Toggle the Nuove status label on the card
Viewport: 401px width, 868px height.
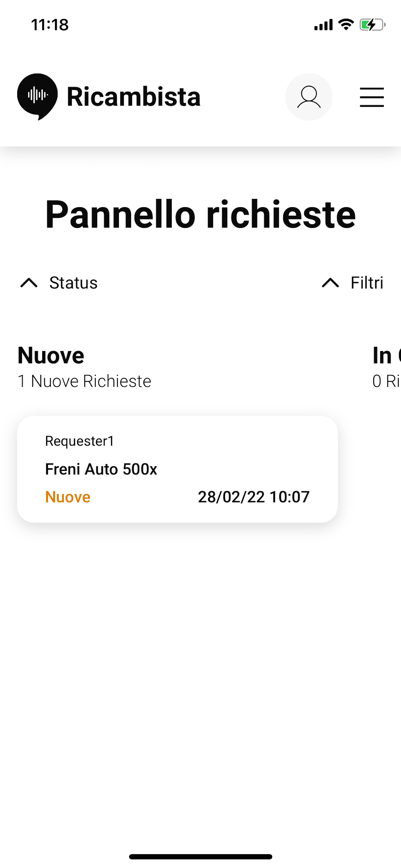click(x=67, y=496)
